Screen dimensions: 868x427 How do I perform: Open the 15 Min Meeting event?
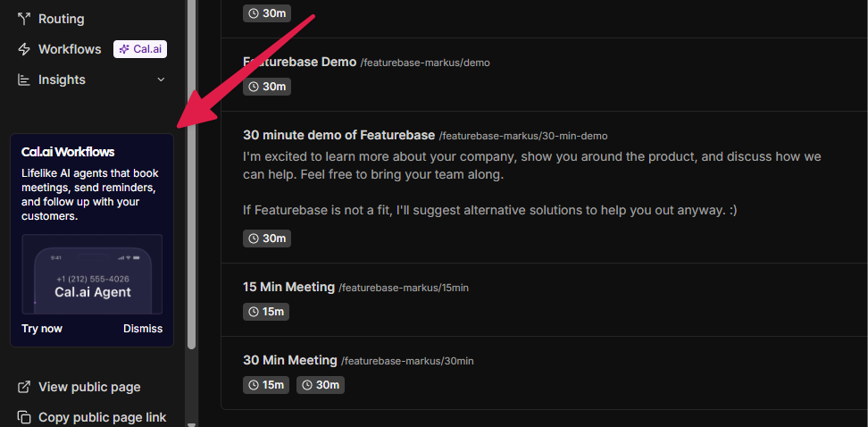[289, 287]
